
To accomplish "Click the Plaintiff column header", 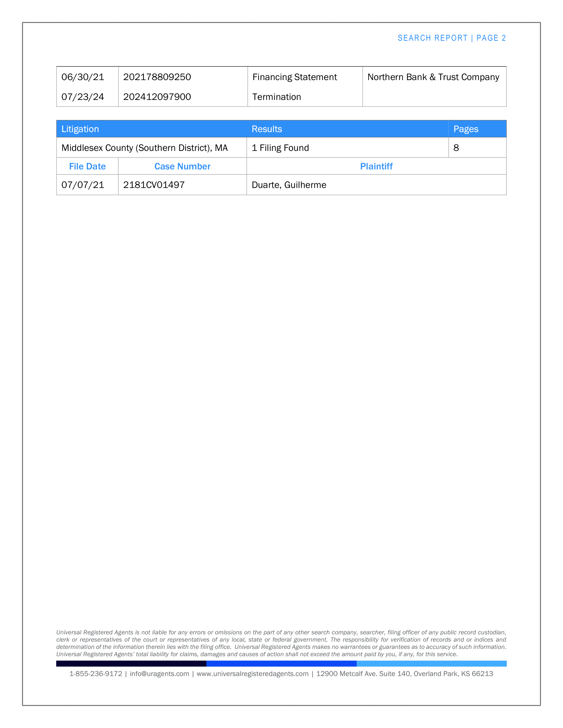I will (x=377, y=166).
